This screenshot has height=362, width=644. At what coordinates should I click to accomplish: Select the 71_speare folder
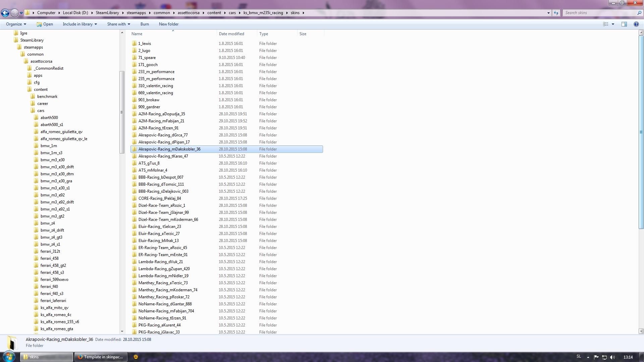point(226,58)
